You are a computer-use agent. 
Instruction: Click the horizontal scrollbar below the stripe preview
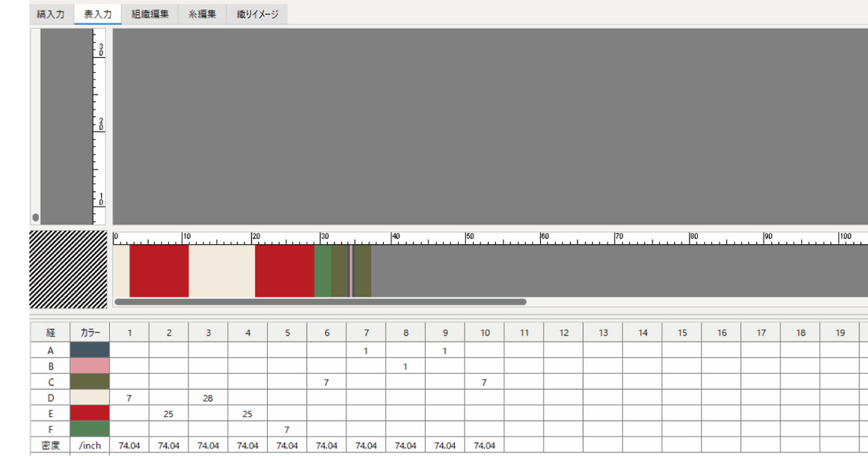click(320, 302)
